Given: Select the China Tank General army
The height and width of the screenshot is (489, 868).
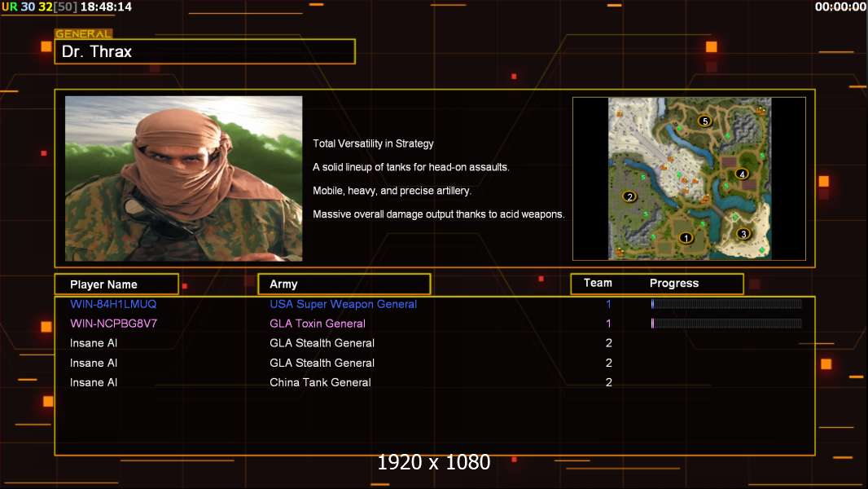Looking at the screenshot, I should 320,382.
